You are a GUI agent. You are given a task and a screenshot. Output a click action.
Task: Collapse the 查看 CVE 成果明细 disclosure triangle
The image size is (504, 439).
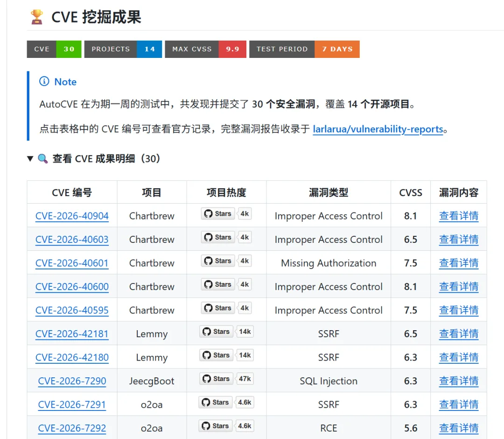30,159
